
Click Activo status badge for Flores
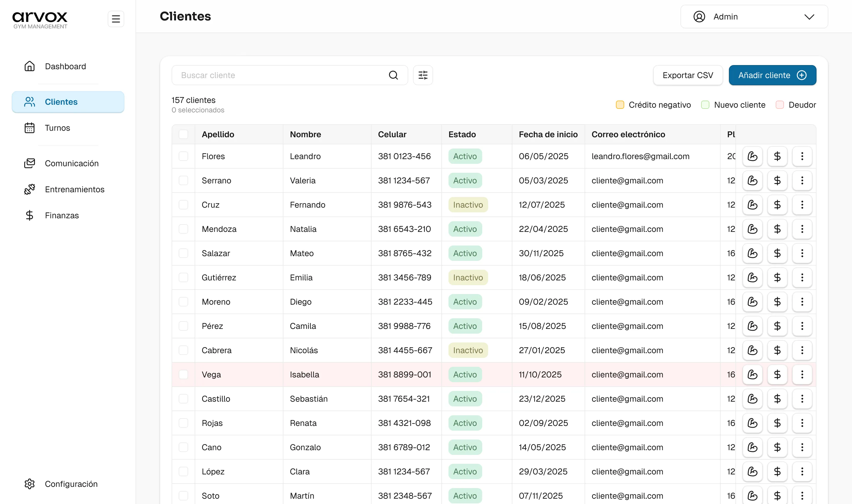pos(465,156)
